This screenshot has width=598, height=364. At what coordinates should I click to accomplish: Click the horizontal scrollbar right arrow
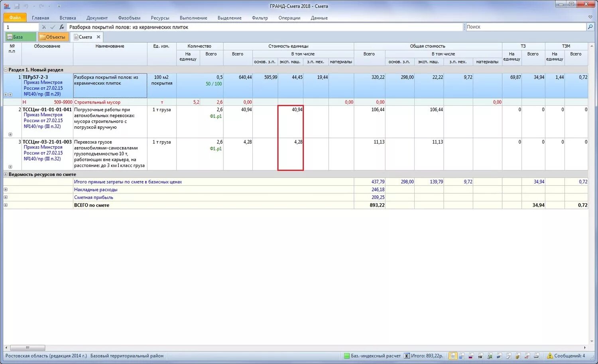click(585, 348)
